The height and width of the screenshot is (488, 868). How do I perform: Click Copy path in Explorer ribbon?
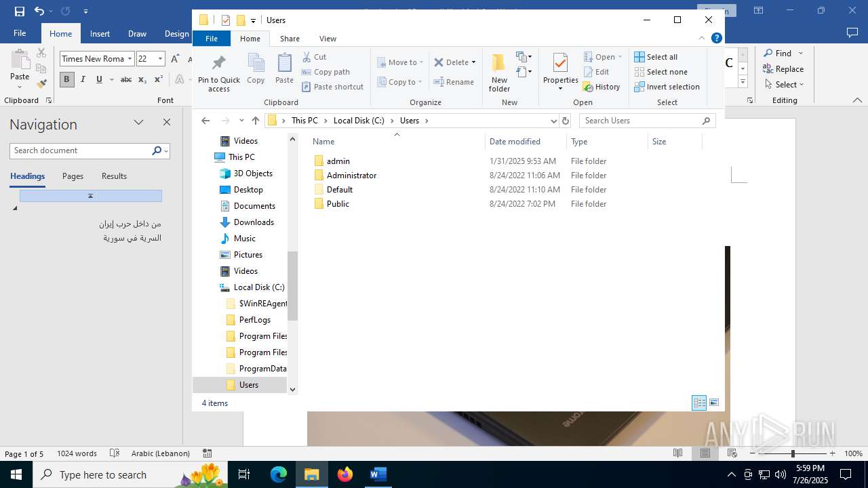point(325,72)
